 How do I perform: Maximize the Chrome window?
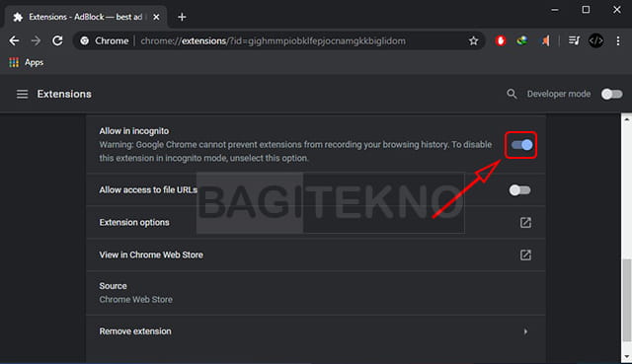click(x=586, y=10)
